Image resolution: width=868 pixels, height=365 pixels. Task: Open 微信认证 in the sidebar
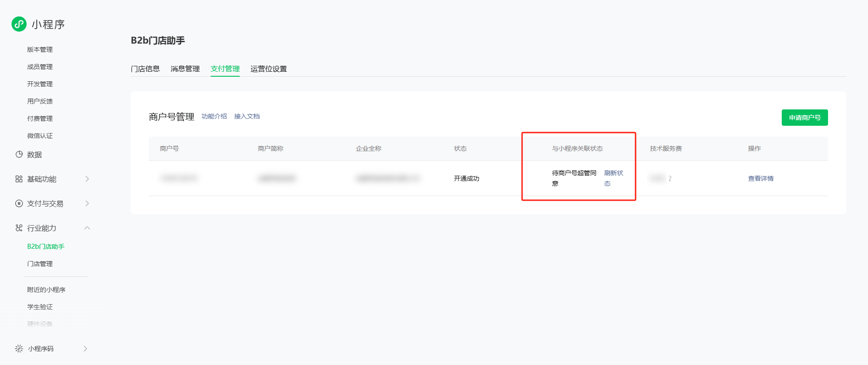(x=40, y=136)
